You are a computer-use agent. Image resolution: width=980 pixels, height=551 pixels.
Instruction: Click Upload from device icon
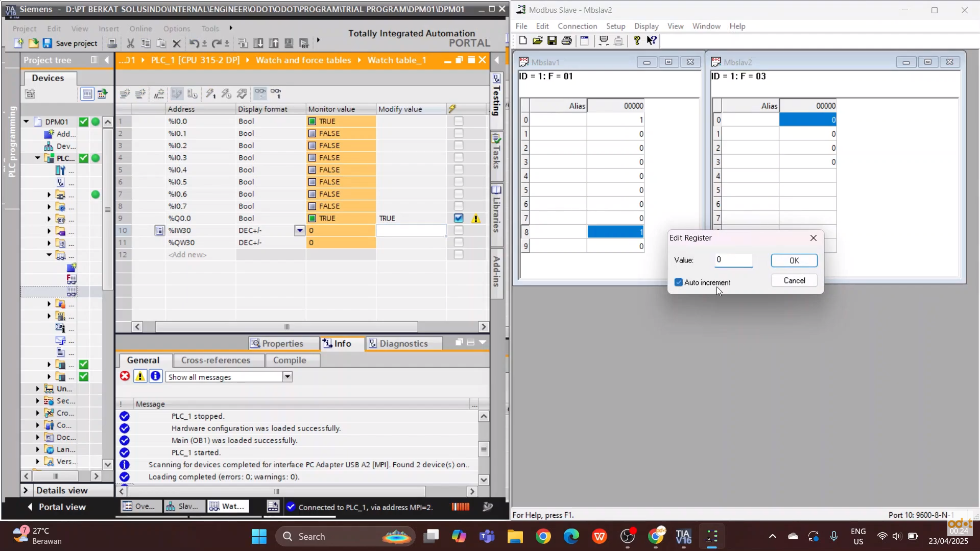tap(274, 43)
